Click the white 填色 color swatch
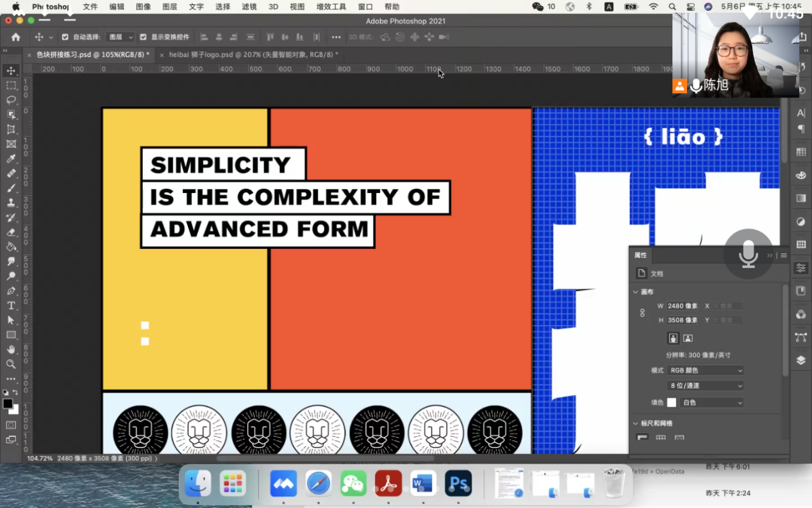812x508 pixels. coord(672,403)
